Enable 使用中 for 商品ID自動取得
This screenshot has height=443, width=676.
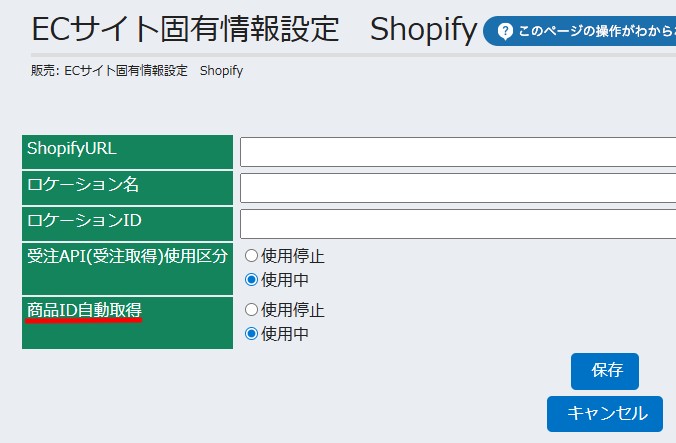tap(252, 333)
